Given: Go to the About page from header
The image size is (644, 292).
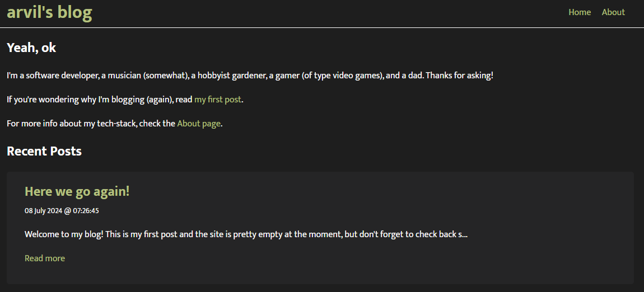Looking at the screenshot, I should (x=613, y=12).
